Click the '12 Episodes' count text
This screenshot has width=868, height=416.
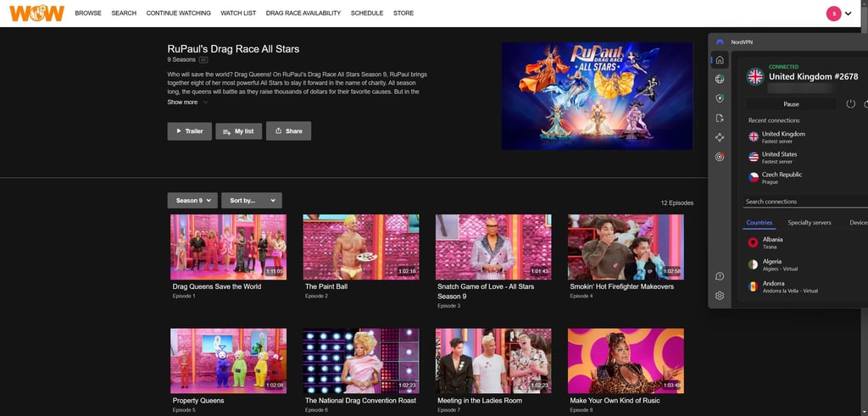676,203
